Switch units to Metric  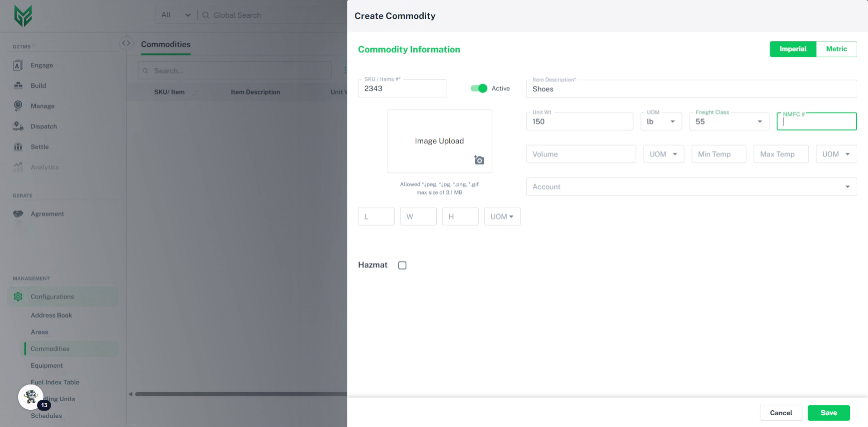836,49
